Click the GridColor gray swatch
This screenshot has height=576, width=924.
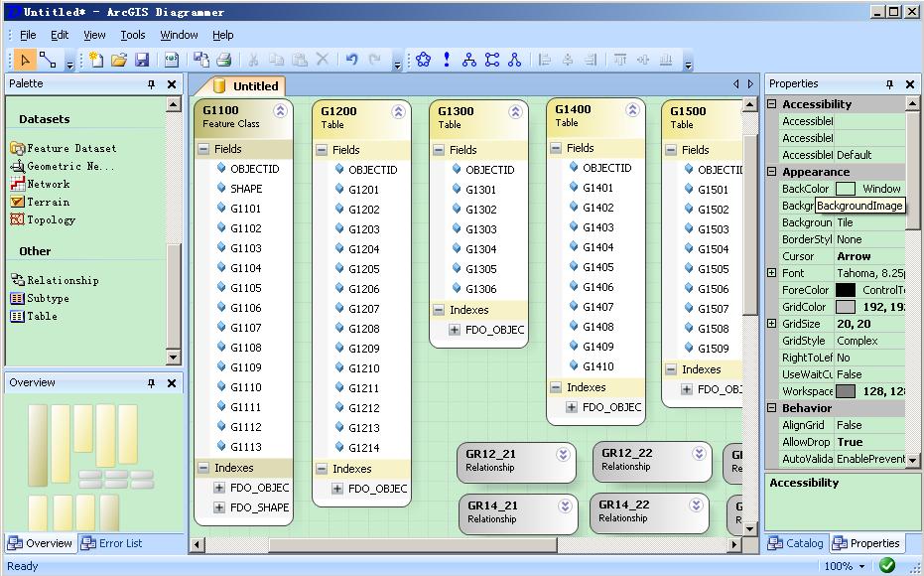click(846, 307)
